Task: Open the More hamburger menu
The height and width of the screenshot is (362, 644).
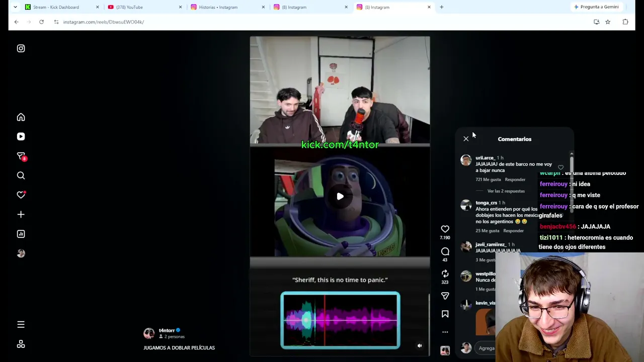Action: pyautogui.click(x=21, y=324)
